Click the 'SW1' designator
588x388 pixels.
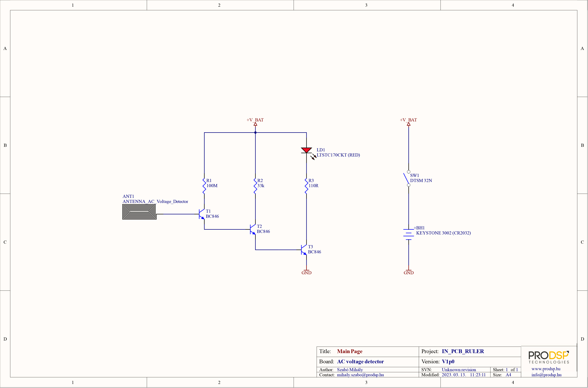click(x=415, y=175)
